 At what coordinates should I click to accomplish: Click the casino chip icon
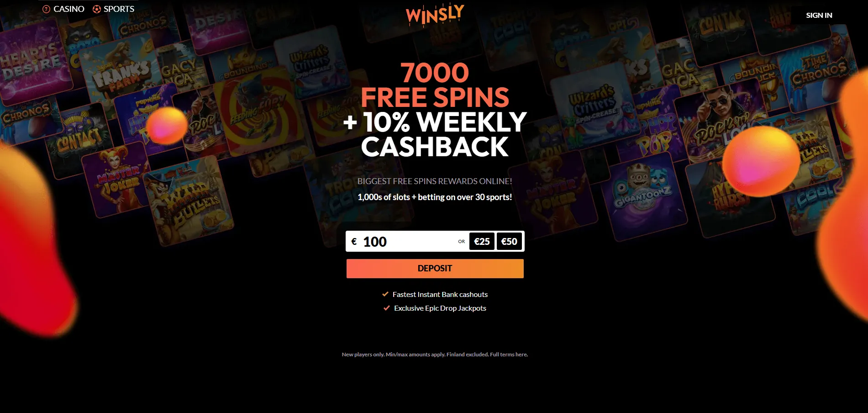[x=46, y=9]
